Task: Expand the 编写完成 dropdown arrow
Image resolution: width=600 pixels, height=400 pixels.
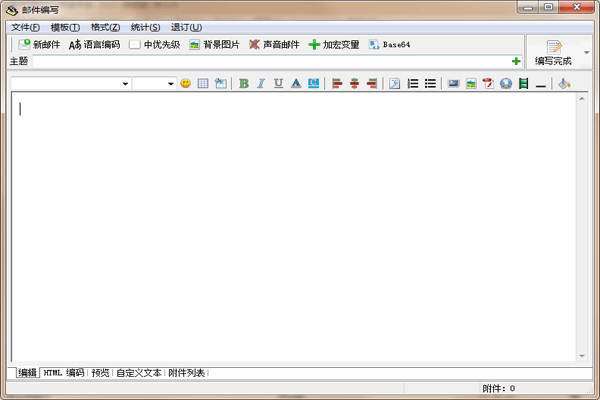Action: click(x=588, y=51)
